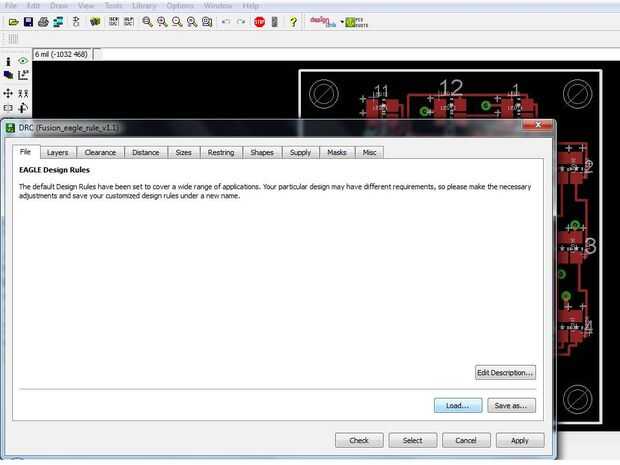The height and width of the screenshot is (465, 620).
Task: Switch to the Sizes tab
Action: [184, 153]
